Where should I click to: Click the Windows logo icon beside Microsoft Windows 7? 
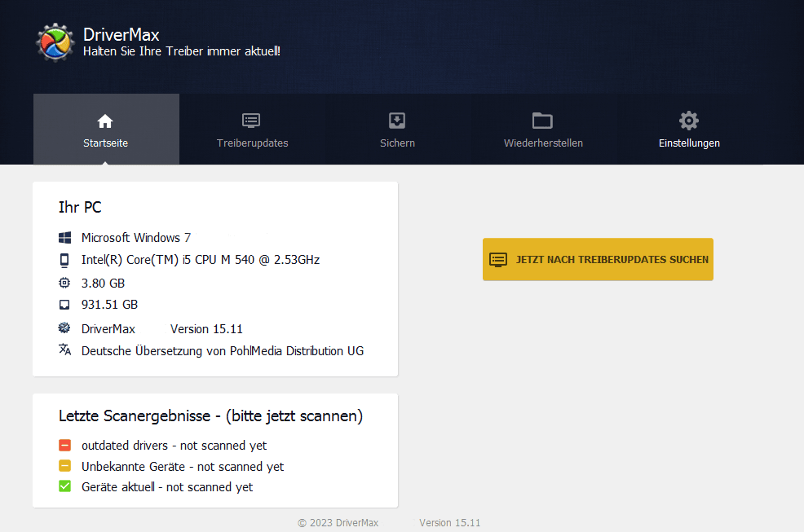64,238
